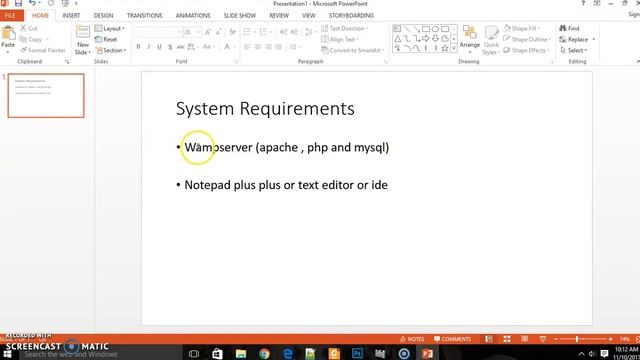
Task: Switch to the SLIDE SHOW tab
Action: [240, 16]
